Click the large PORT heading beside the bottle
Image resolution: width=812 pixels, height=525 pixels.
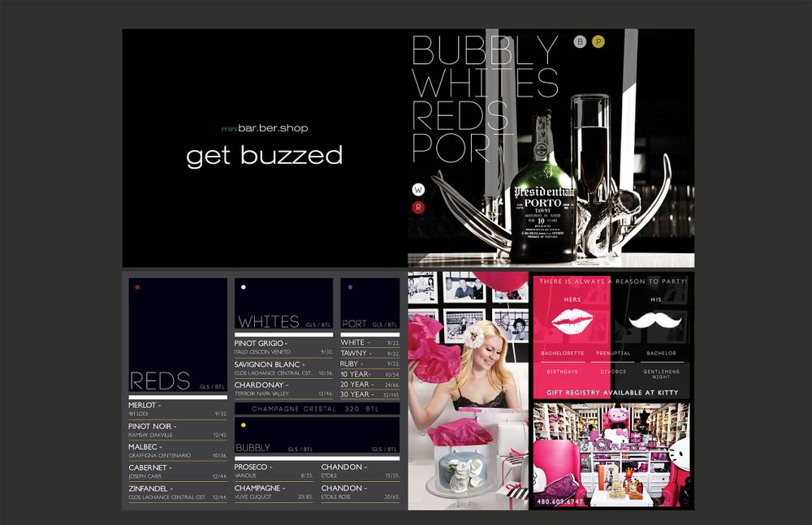463,148
